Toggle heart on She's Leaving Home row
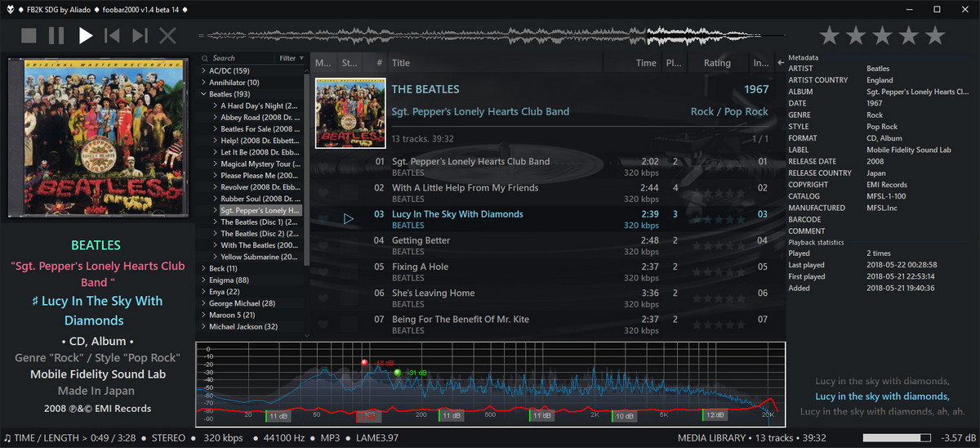 (323, 298)
